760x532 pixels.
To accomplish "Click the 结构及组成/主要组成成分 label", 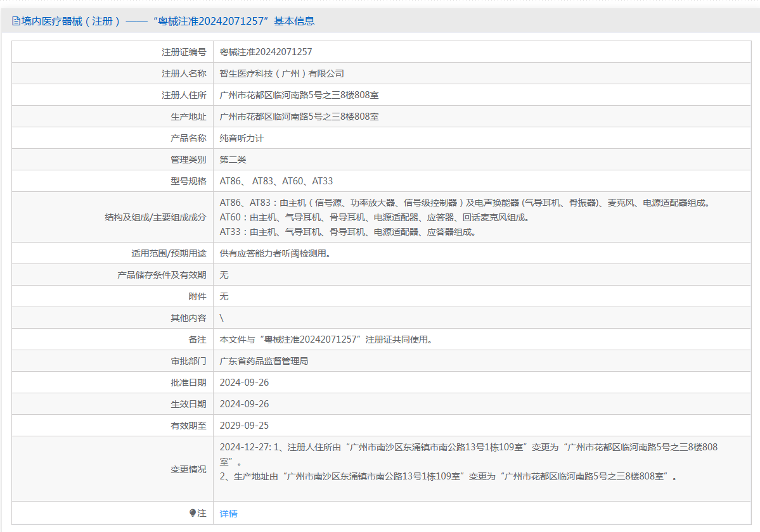I will click(x=155, y=217).
